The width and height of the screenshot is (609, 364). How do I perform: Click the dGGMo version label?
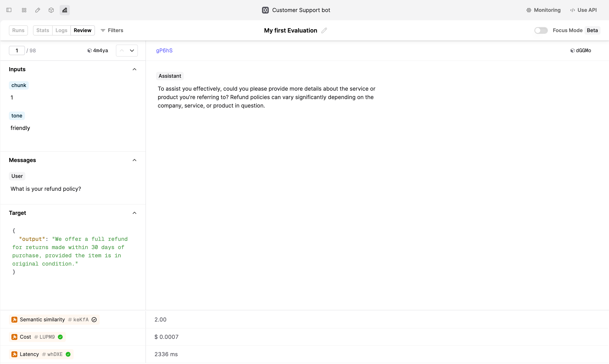(x=583, y=50)
